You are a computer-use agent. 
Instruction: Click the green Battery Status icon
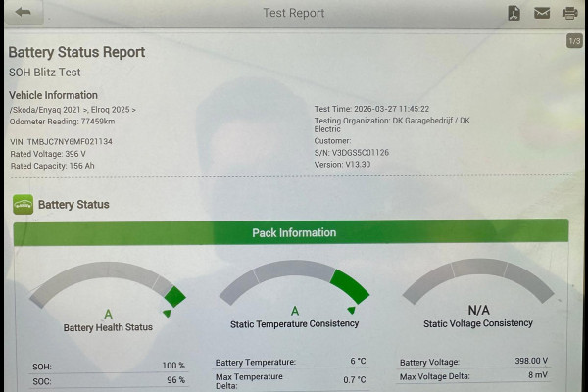tap(23, 204)
